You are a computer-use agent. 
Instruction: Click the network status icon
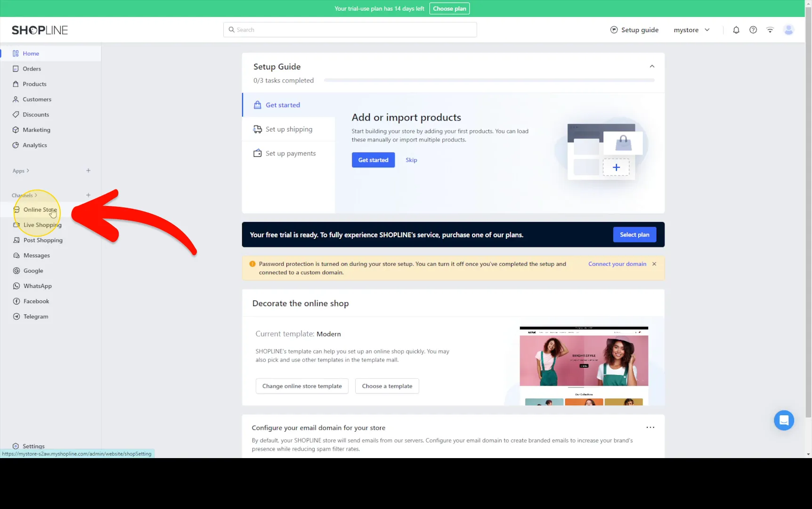click(770, 30)
